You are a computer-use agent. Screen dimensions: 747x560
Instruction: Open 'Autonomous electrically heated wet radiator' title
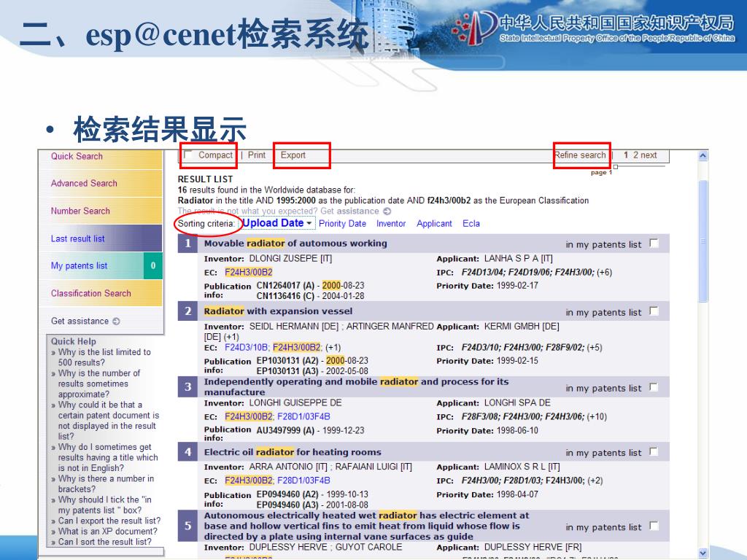(366, 526)
